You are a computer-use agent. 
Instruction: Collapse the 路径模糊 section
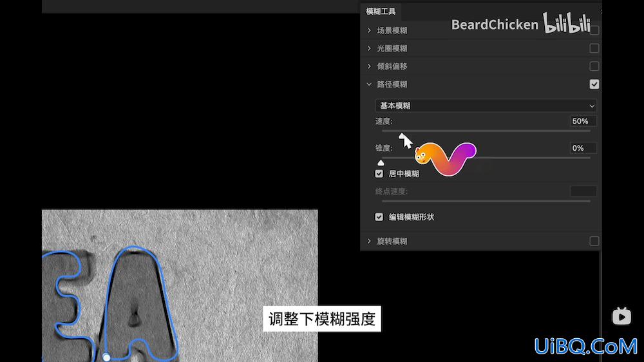pos(369,84)
